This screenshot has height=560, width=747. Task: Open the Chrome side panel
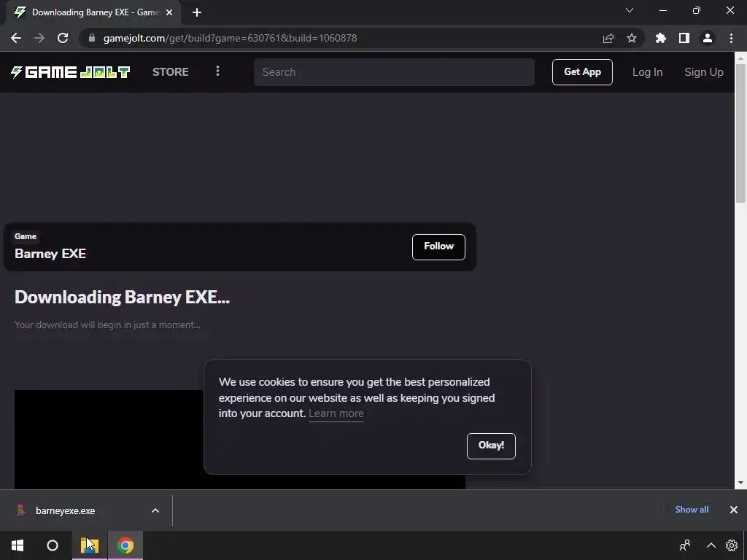[684, 38]
